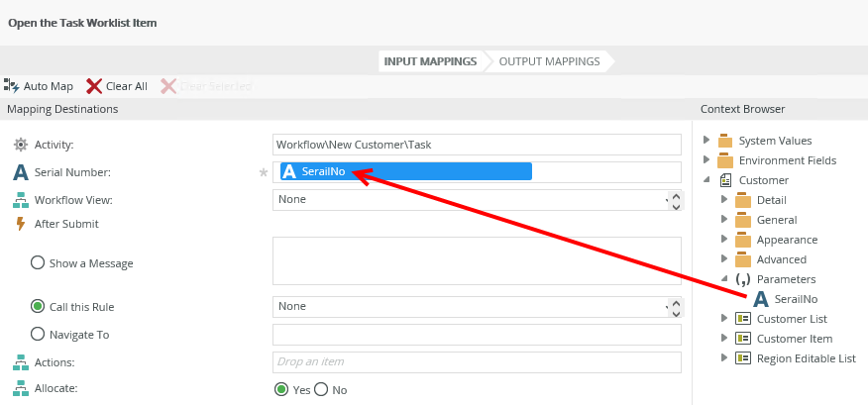Switch to the Input Mappings tab
Viewport: 868px width, 405px height.
click(x=429, y=61)
